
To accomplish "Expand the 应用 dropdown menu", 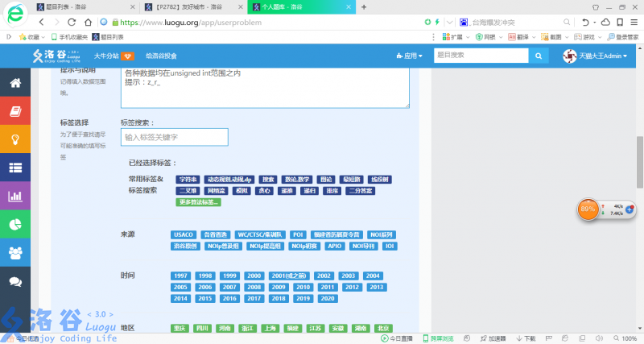I will click(409, 56).
